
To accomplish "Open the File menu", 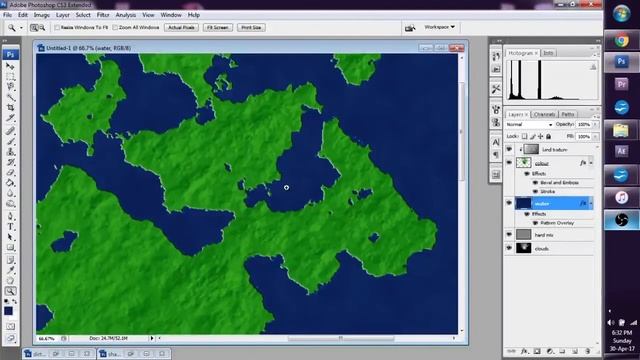I will pyautogui.click(x=7, y=15).
